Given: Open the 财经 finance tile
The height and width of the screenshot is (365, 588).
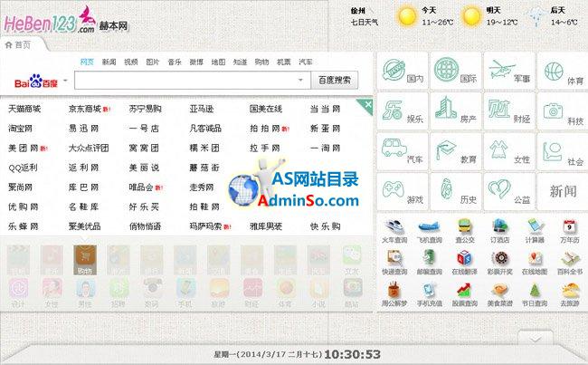Looking at the screenshot, I should click(509, 111).
